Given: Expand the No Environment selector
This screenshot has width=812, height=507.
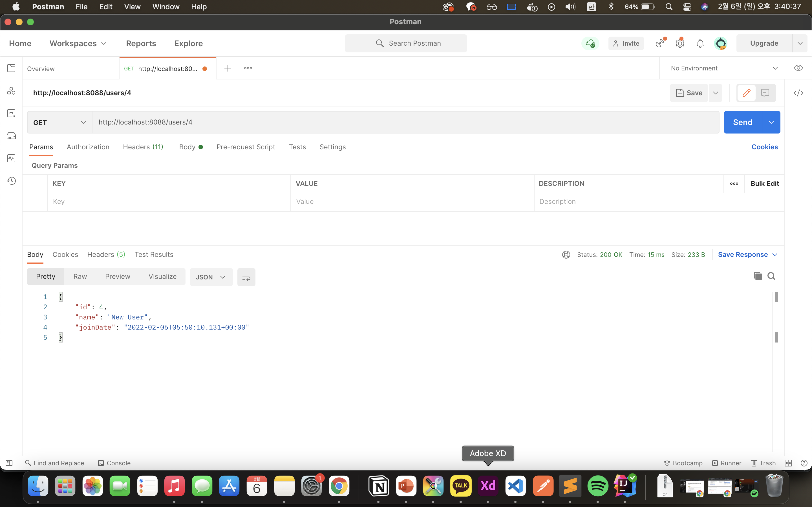Looking at the screenshot, I should pos(724,68).
